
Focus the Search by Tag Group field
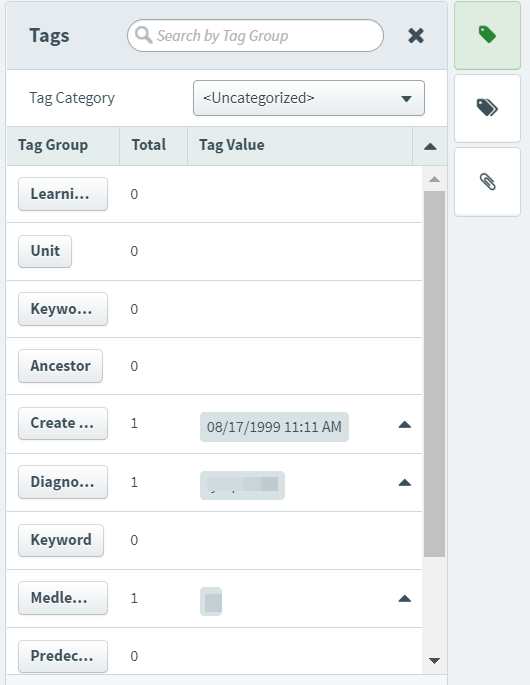point(255,35)
